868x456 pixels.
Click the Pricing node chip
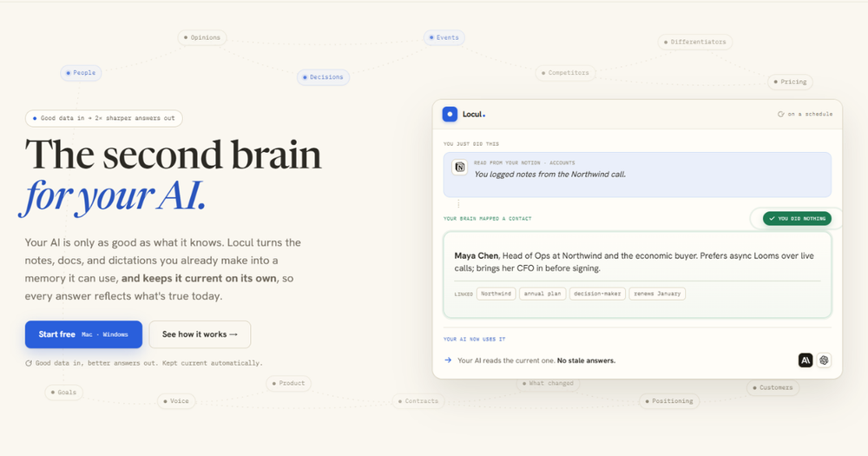(x=790, y=82)
